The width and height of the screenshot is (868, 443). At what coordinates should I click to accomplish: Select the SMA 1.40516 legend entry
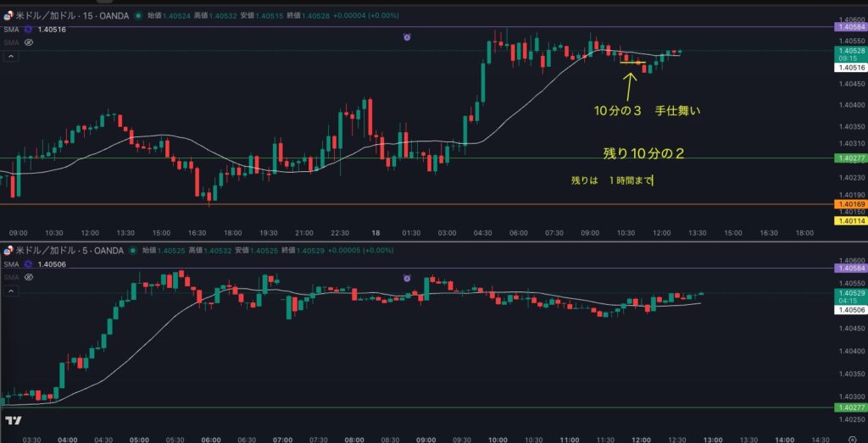[x=38, y=29]
